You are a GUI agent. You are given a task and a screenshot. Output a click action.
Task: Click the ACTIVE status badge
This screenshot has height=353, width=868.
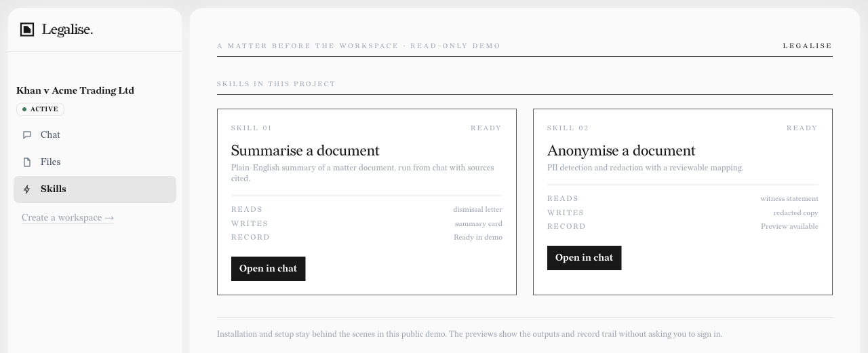[40, 109]
